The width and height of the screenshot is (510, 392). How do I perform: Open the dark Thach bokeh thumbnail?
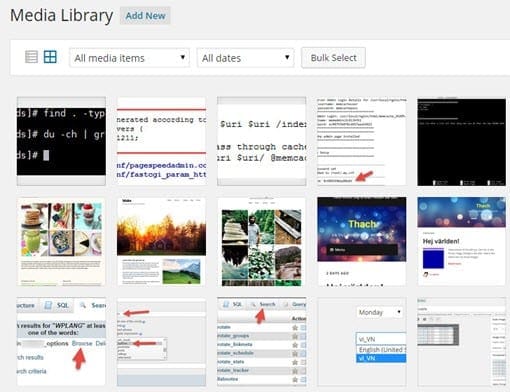(362, 241)
